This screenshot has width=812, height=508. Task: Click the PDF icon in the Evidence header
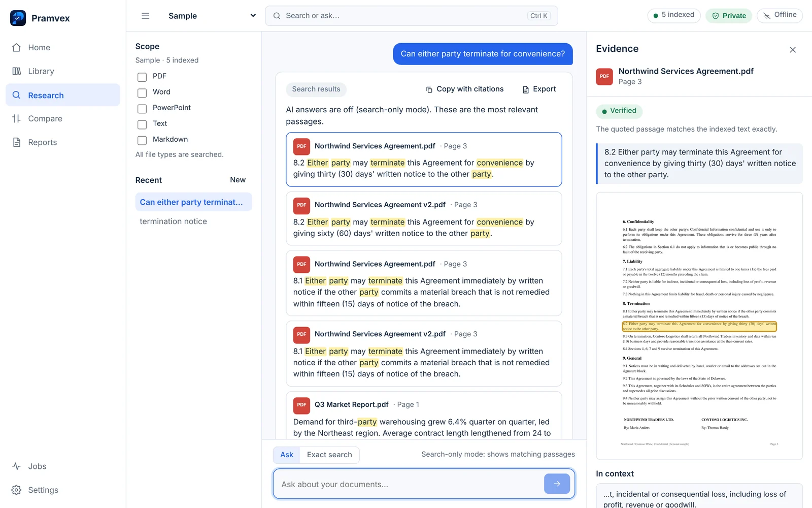pos(604,76)
